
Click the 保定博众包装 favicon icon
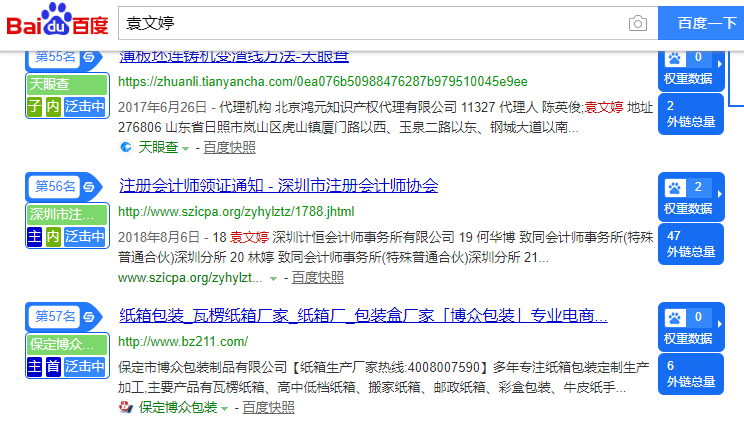click(126, 407)
